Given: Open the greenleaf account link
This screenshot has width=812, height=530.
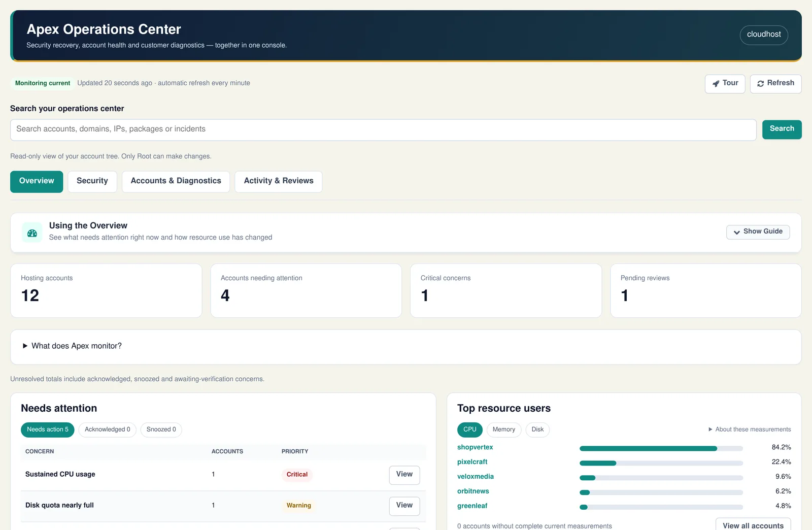Looking at the screenshot, I should 472,506.
